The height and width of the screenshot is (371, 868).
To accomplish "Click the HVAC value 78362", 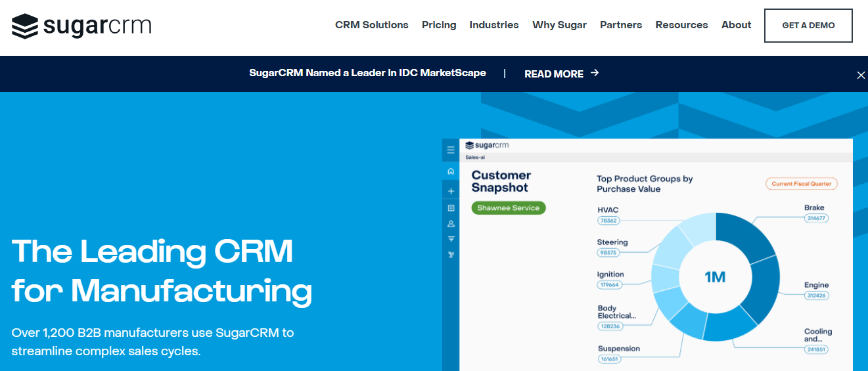I will pyautogui.click(x=608, y=221).
